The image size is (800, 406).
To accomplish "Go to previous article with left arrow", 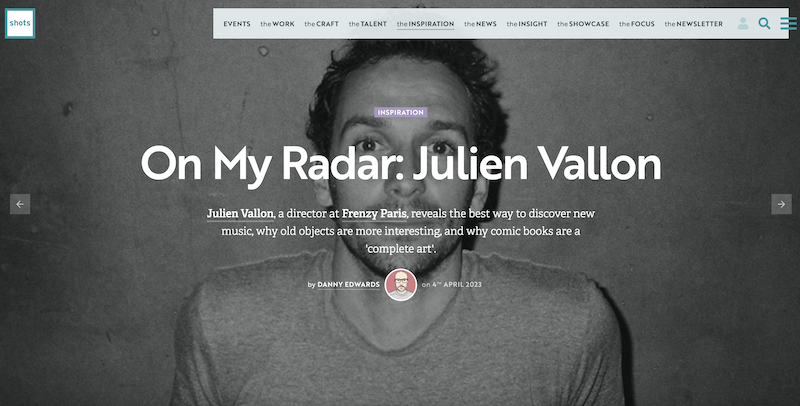I will [20, 204].
